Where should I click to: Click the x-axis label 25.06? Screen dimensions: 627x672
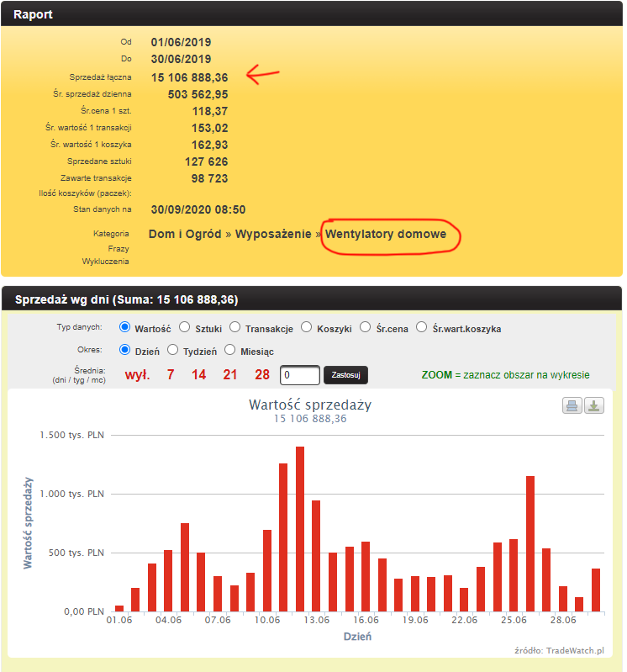coord(514,620)
